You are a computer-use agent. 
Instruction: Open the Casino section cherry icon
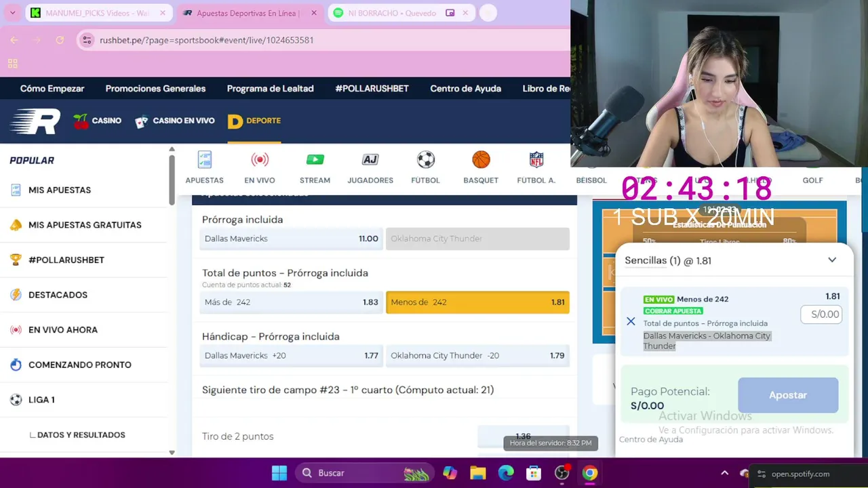click(x=81, y=121)
